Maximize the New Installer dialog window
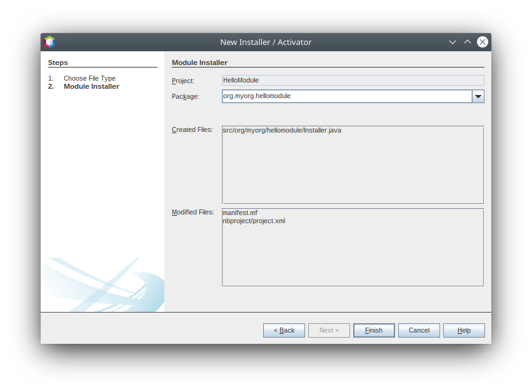Screen dimensions: 532x392 [x=468, y=42]
